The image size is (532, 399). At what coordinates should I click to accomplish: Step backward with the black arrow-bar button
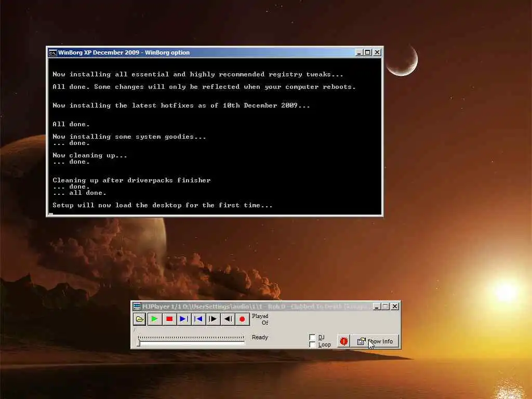(x=228, y=319)
